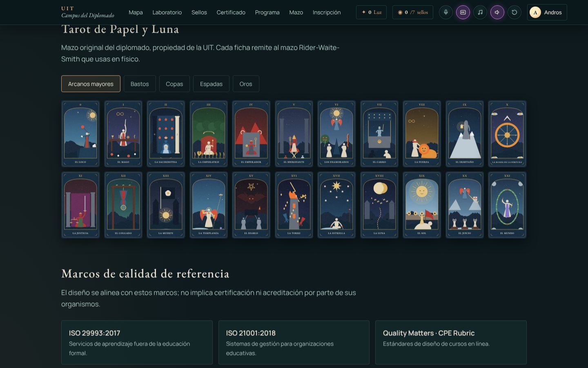Open the La Sacerdotisa card
The width and height of the screenshot is (588, 368).
click(166, 134)
